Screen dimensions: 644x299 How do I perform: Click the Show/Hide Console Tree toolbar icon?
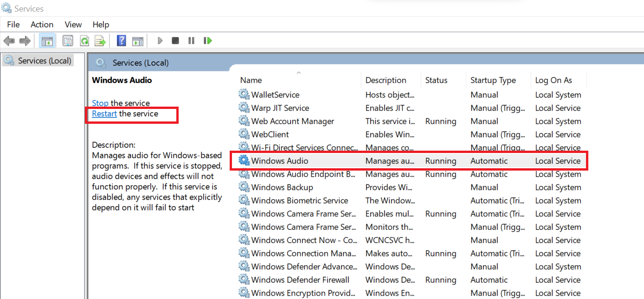46,41
